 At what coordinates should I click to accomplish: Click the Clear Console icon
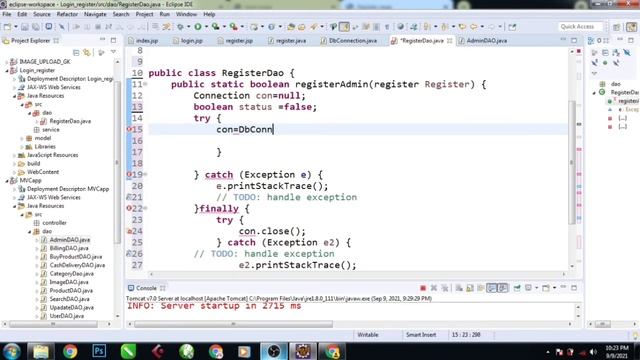coord(459,288)
